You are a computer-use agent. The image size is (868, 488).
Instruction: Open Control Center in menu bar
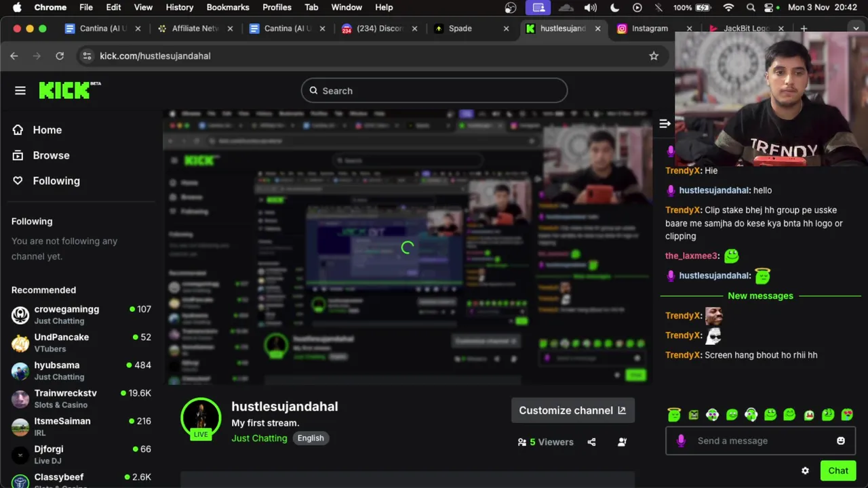tap(770, 7)
